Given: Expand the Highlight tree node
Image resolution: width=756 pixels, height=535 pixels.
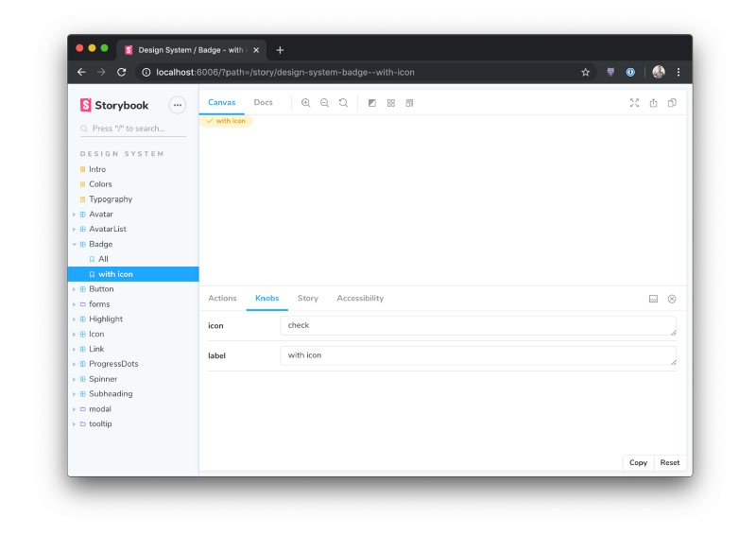Looking at the screenshot, I should tap(75, 319).
